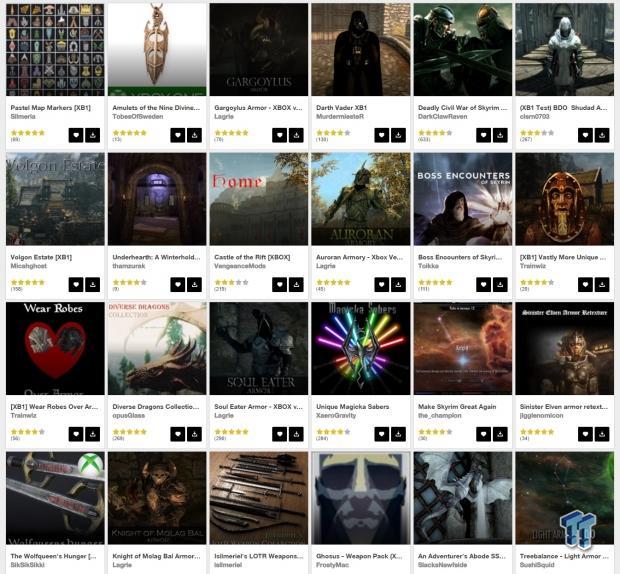The width and height of the screenshot is (620, 574).
Task: Favorite the Pastel Map Markers mod
Action: pos(76,135)
